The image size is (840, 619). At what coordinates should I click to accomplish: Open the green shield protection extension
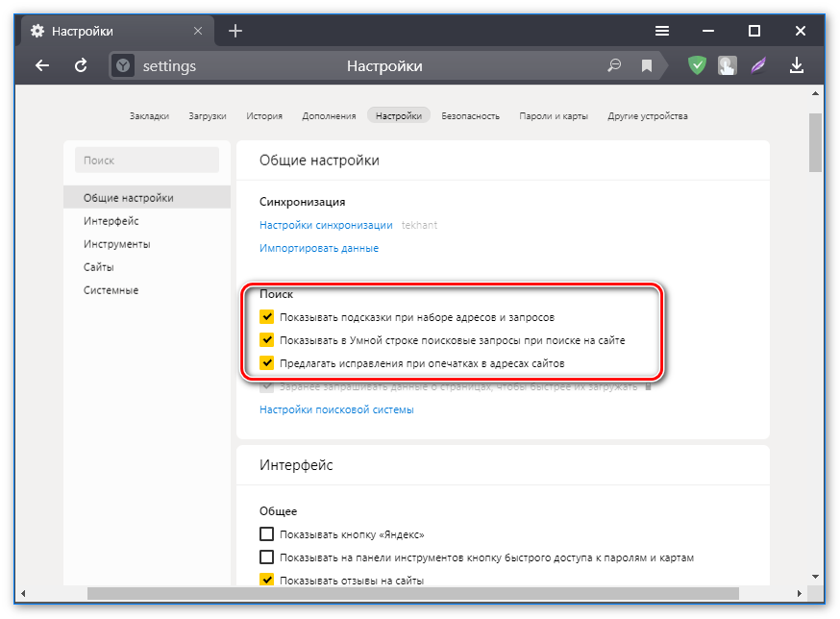tap(697, 66)
